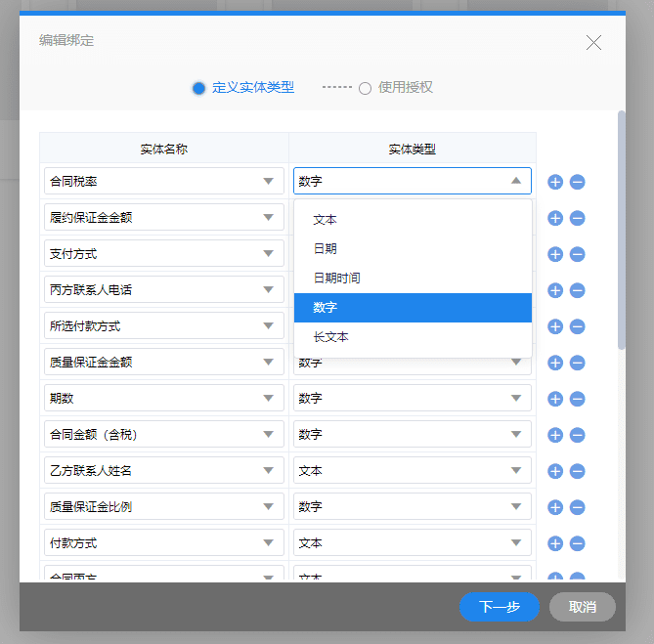Open entity type dropdown for 质量保证金比例
654x644 pixels.
[x=413, y=506]
